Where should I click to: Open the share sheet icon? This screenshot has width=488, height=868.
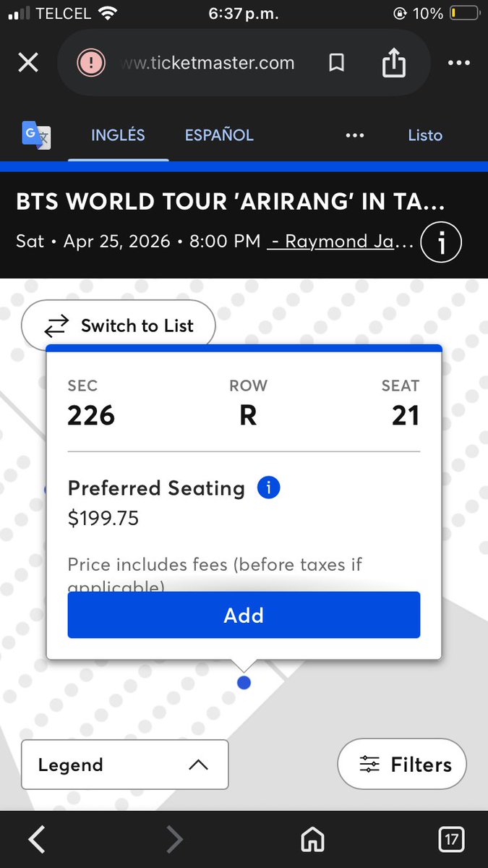coord(393,63)
